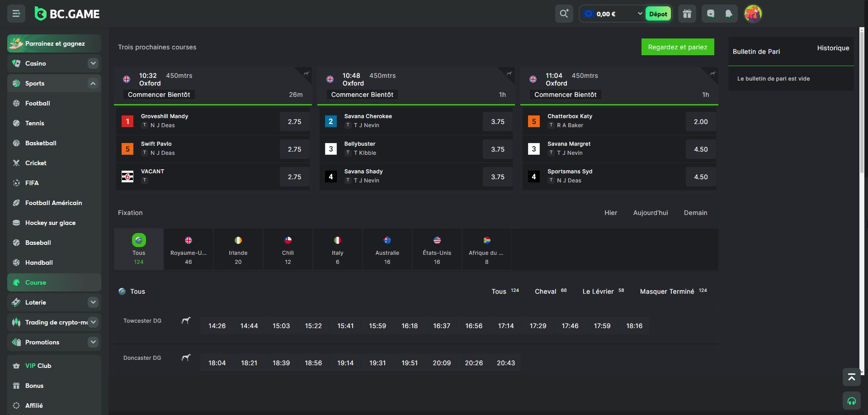This screenshot has width=868, height=415.
Task: Select the Demain date tab
Action: point(695,213)
